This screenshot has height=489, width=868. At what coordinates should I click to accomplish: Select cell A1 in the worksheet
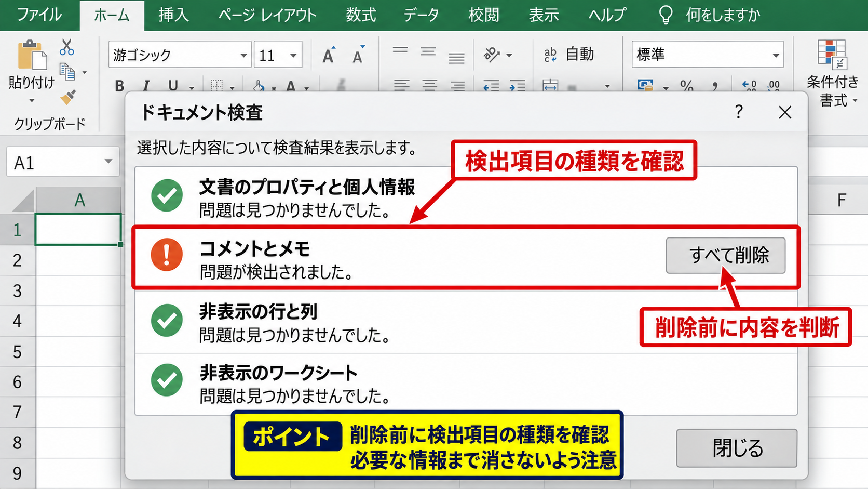coord(78,229)
